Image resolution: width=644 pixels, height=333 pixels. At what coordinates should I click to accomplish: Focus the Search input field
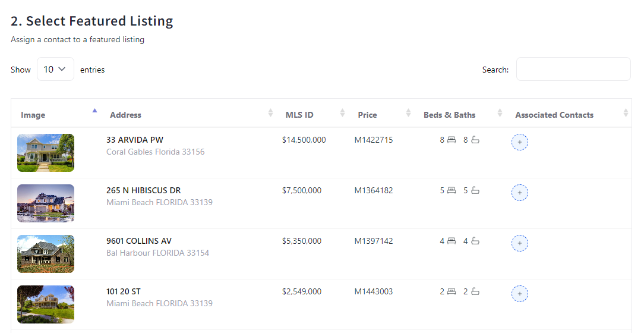573,69
